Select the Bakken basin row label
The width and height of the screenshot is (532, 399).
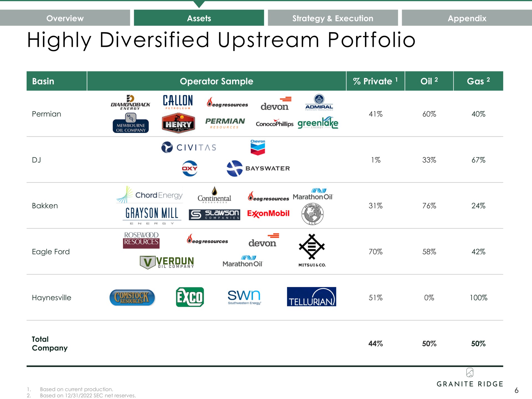click(45, 206)
